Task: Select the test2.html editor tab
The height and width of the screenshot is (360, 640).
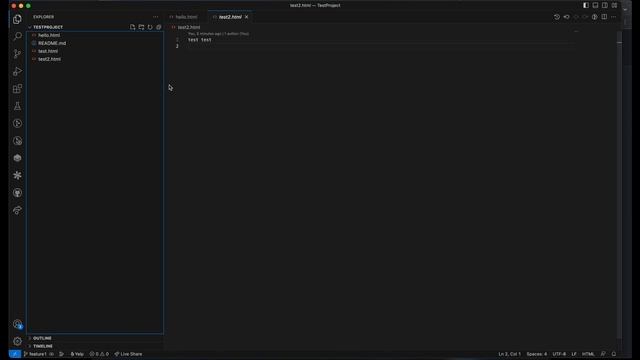Action: pyautogui.click(x=230, y=17)
